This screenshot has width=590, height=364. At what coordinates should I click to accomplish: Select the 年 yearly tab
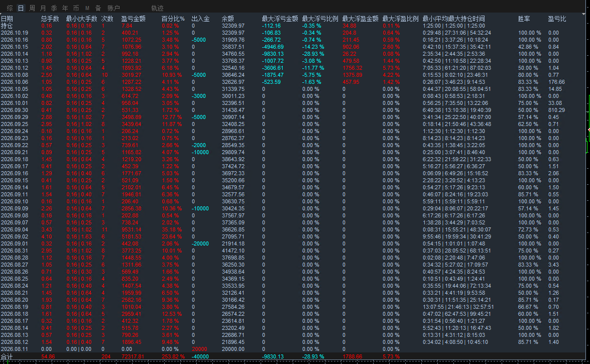tap(65, 8)
